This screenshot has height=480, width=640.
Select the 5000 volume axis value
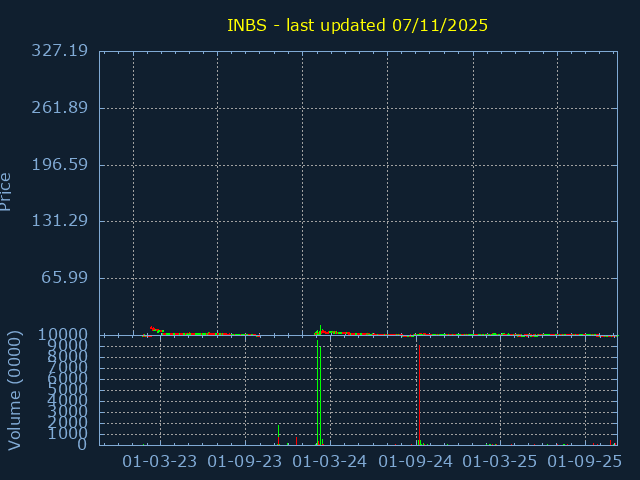point(68,390)
